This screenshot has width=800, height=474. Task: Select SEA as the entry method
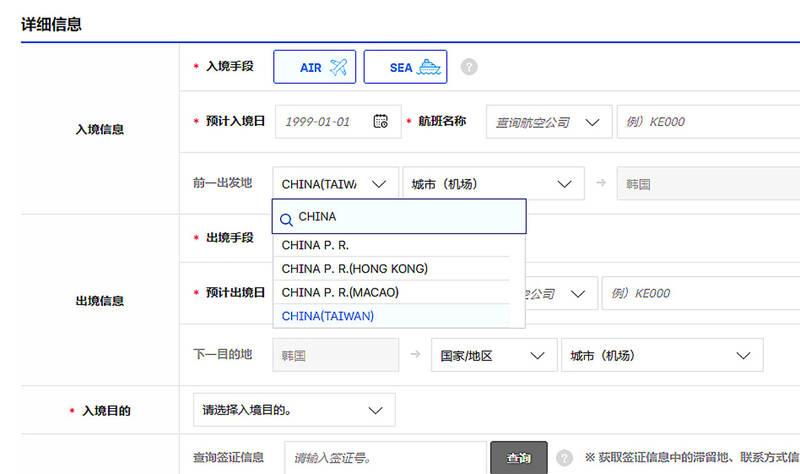[405, 67]
